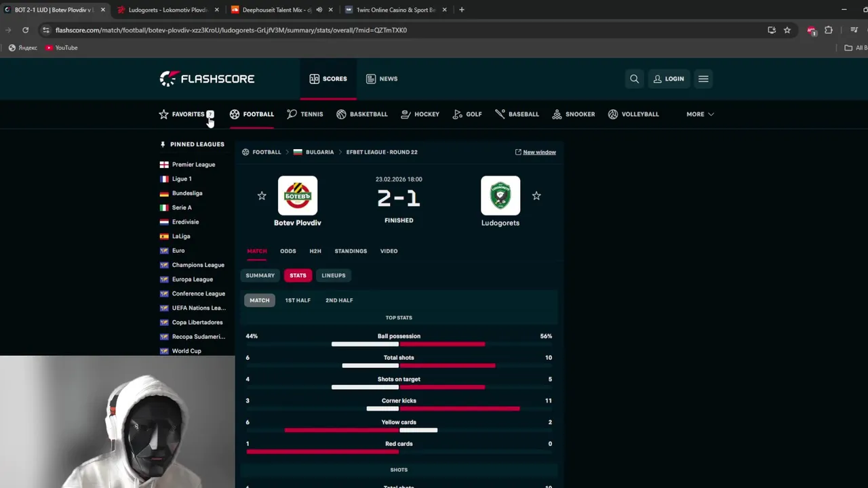The height and width of the screenshot is (488, 868).
Task: Show 1st Half statistics
Action: coord(298,300)
